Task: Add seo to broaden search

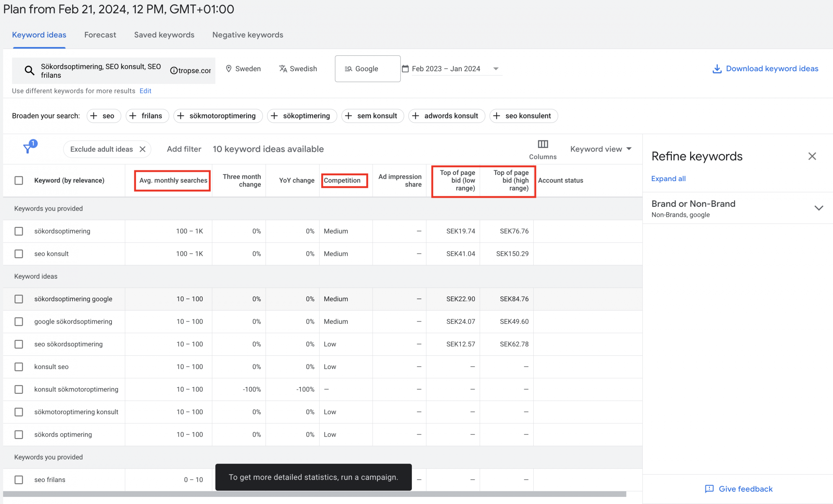Action: pyautogui.click(x=104, y=116)
